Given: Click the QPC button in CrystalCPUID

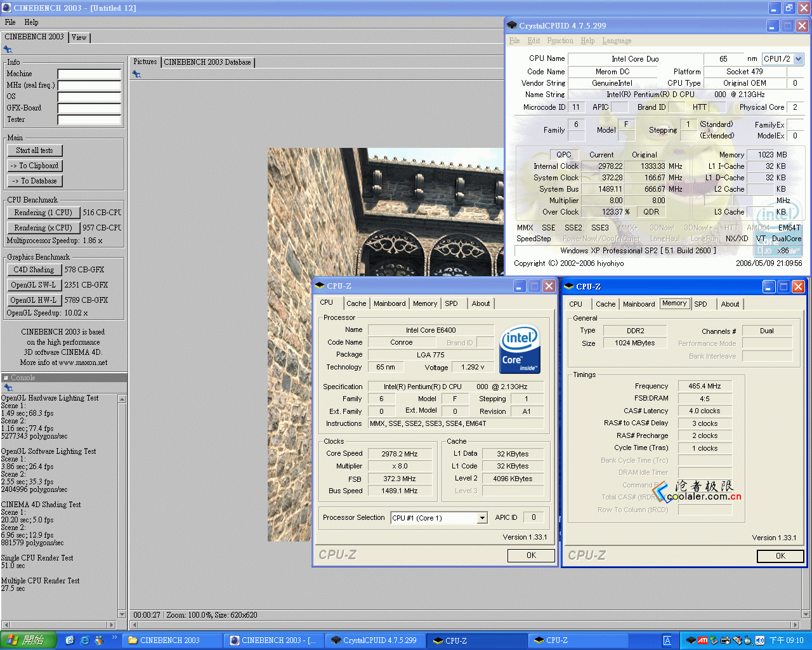Looking at the screenshot, I should [564, 155].
